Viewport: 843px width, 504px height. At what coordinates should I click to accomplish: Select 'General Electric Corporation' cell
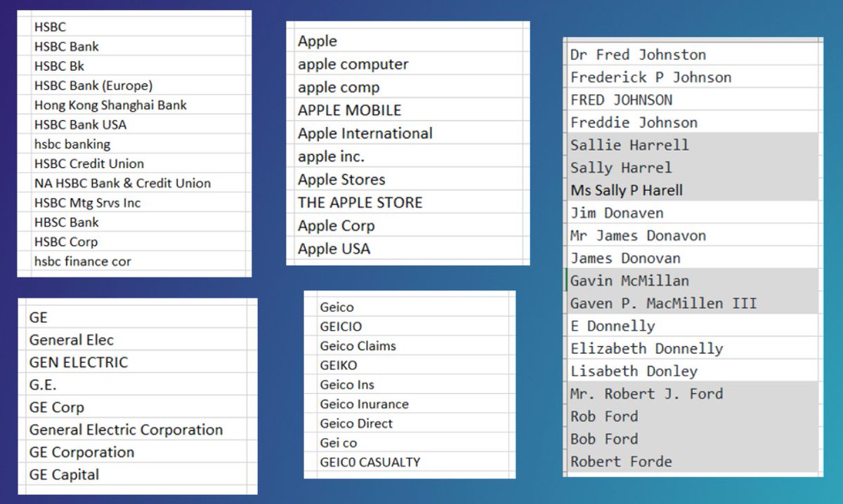(138, 430)
